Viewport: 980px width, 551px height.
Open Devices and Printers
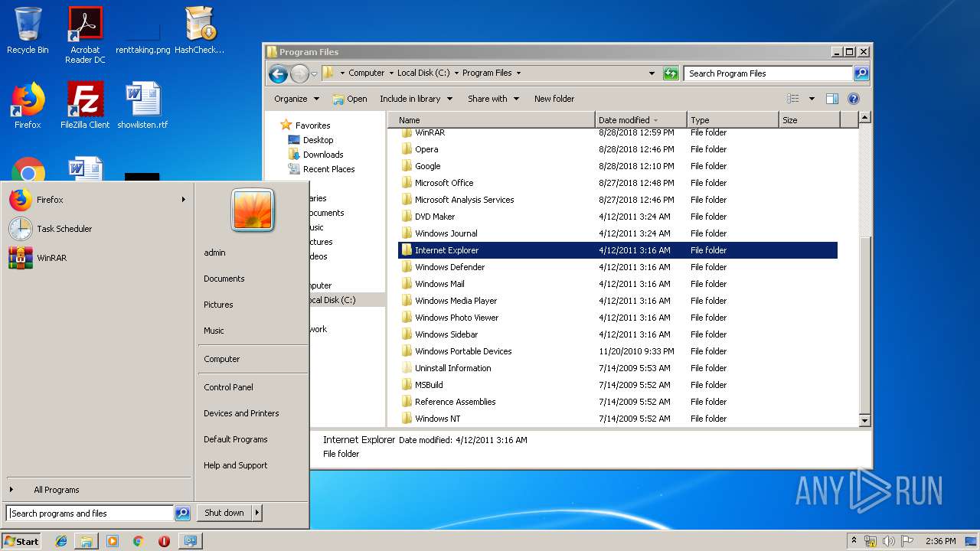point(241,413)
